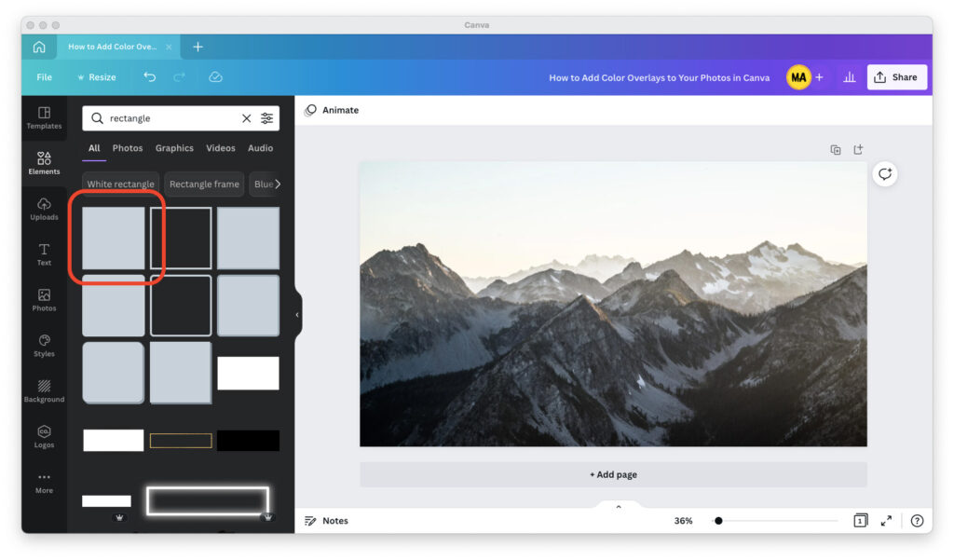Adjust the zoom slider handle

pyautogui.click(x=718, y=521)
